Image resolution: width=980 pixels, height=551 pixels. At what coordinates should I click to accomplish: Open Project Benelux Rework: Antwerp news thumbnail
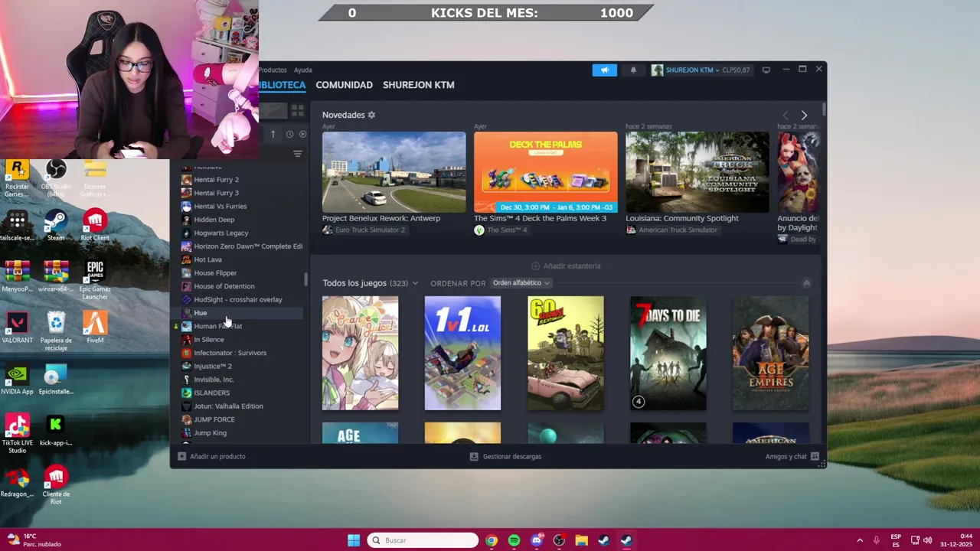394,172
